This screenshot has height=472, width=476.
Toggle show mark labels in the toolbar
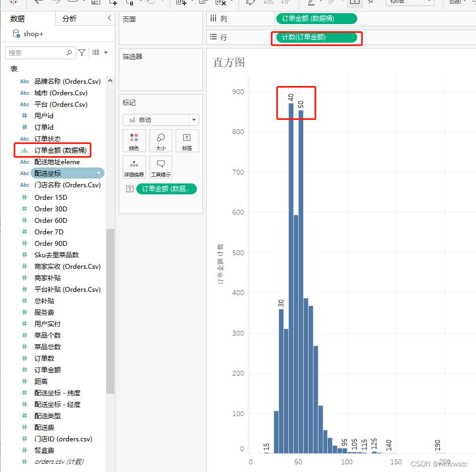point(355,3)
